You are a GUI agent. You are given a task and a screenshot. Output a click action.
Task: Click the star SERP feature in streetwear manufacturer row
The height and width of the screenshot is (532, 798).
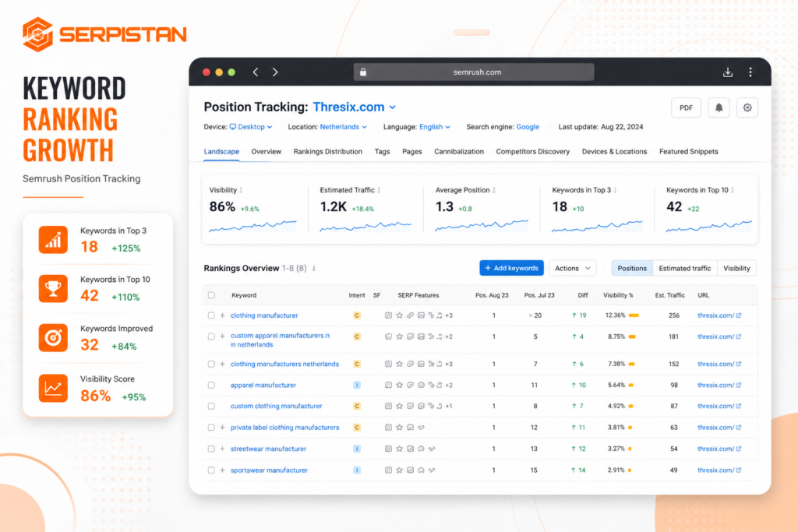click(x=400, y=449)
